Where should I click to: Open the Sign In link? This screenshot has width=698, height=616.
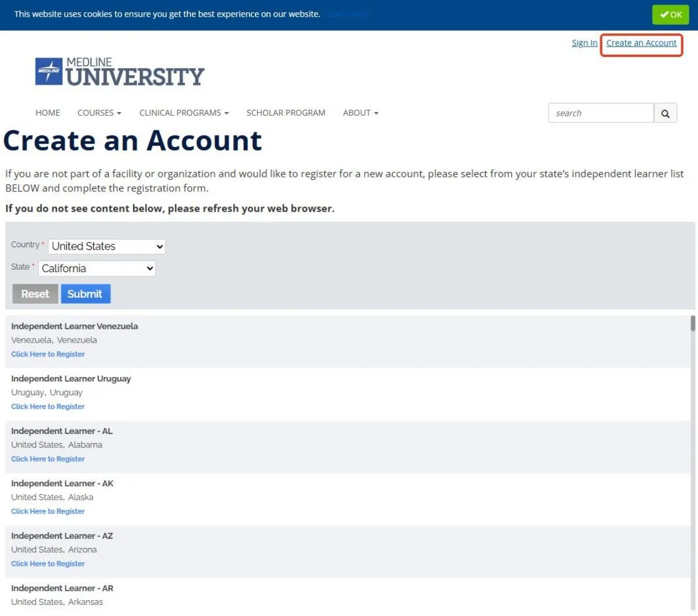click(x=584, y=43)
